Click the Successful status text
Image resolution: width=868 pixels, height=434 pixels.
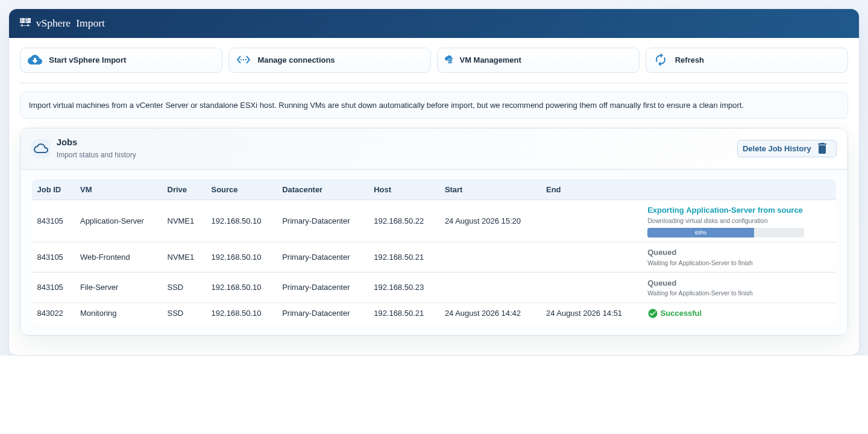pyautogui.click(x=681, y=313)
